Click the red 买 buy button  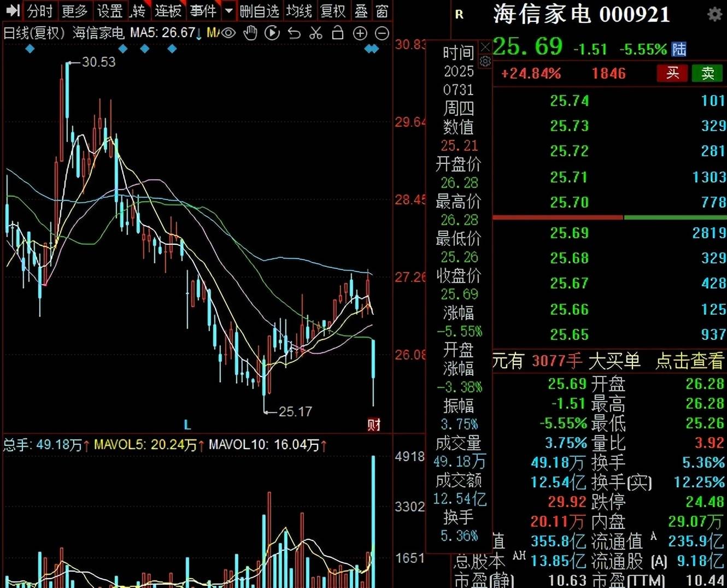(x=672, y=73)
